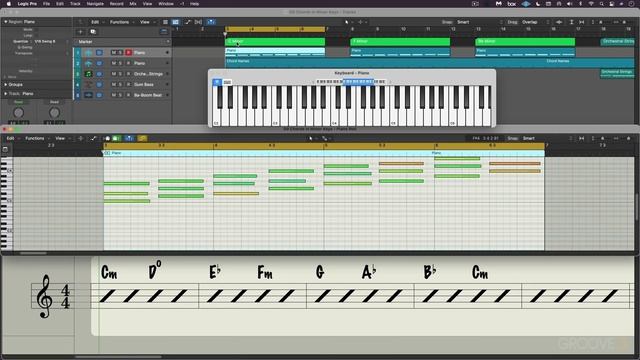This screenshot has height=360, width=640.
Task: Click the Wi-Fi icon in the menu bar
Action: (x=591, y=4)
